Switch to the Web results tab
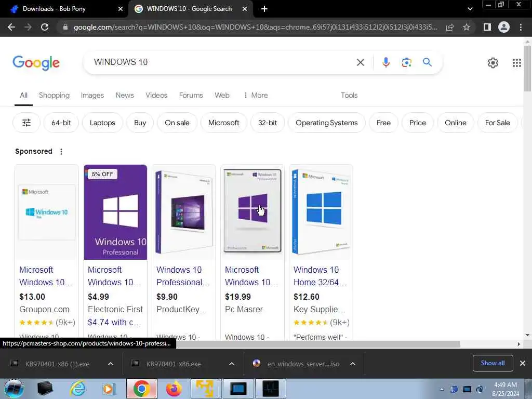This screenshot has width=532, height=399. coord(222,96)
